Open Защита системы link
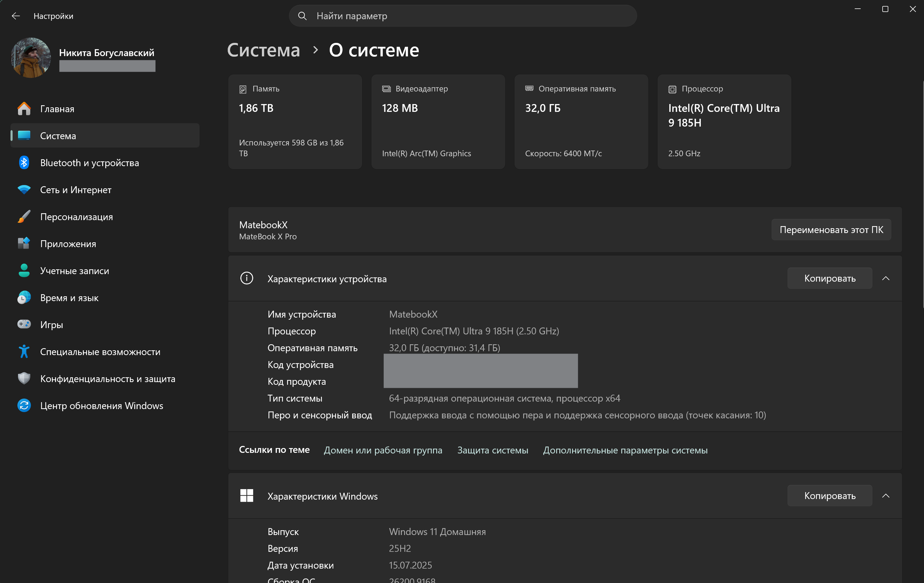 tap(493, 450)
